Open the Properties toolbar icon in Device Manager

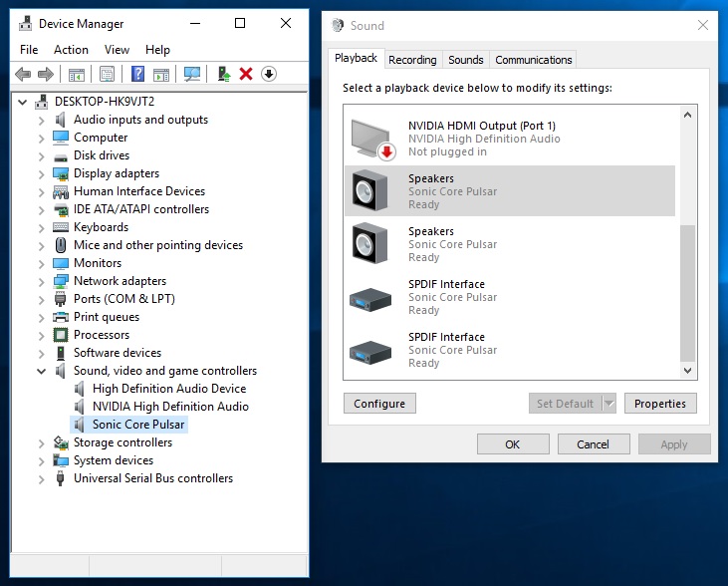(x=108, y=75)
